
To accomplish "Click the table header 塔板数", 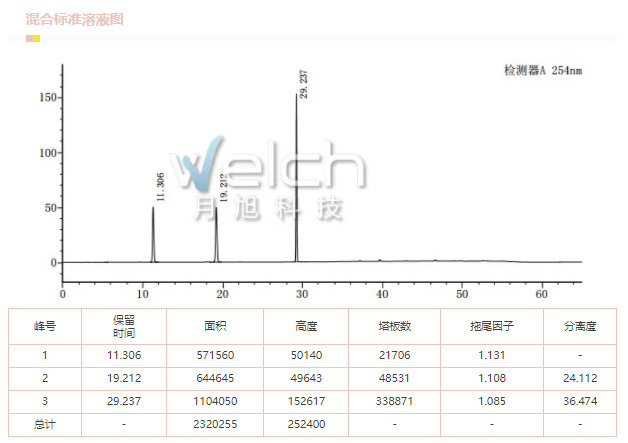I will 395,326.
